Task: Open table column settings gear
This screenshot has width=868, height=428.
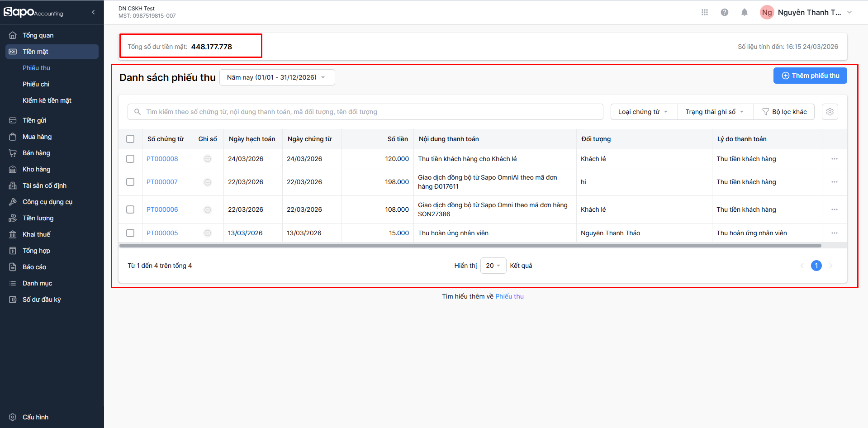Action: (x=830, y=112)
